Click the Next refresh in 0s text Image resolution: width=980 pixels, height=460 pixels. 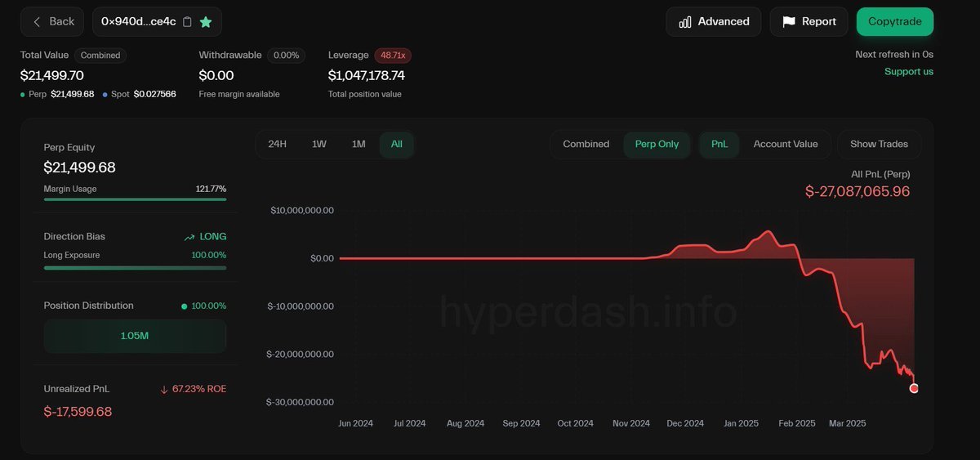point(894,55)
